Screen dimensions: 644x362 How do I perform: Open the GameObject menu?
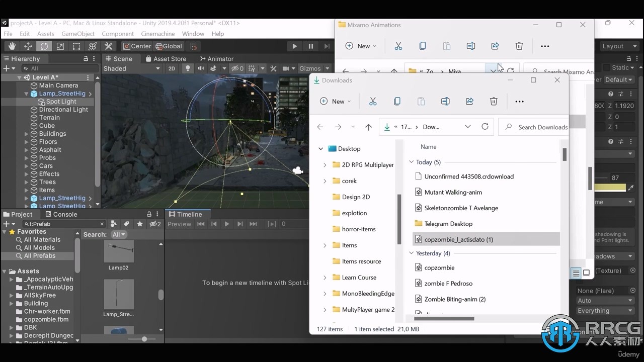point(78,34)
